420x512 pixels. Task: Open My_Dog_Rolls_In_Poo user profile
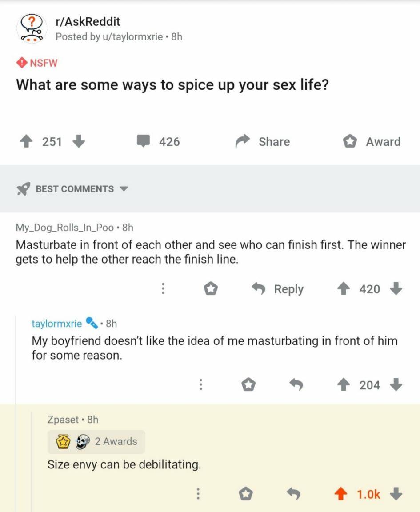click(x=65, y=228)
